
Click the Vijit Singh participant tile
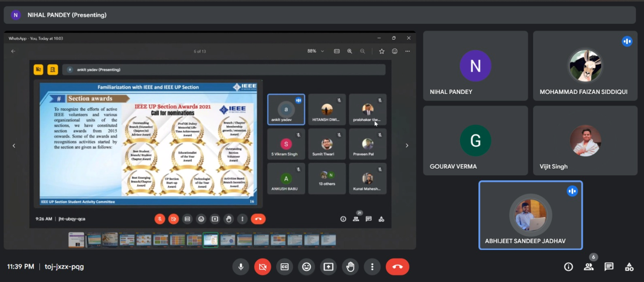click(585, 141)
